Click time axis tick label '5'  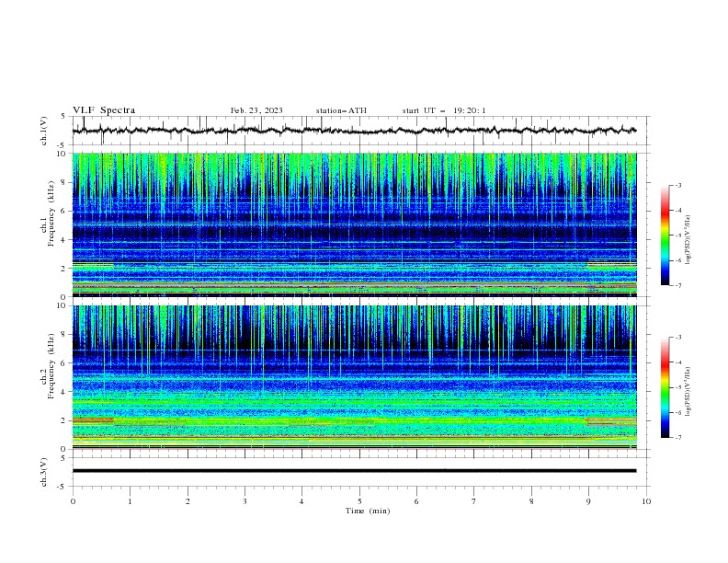359,501
